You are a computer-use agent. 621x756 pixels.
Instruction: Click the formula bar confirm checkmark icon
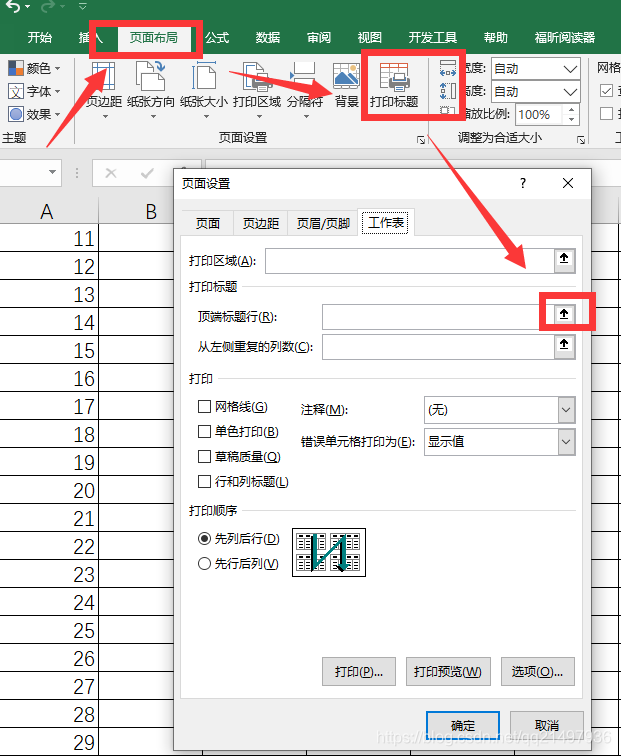[x=147, y=173]
